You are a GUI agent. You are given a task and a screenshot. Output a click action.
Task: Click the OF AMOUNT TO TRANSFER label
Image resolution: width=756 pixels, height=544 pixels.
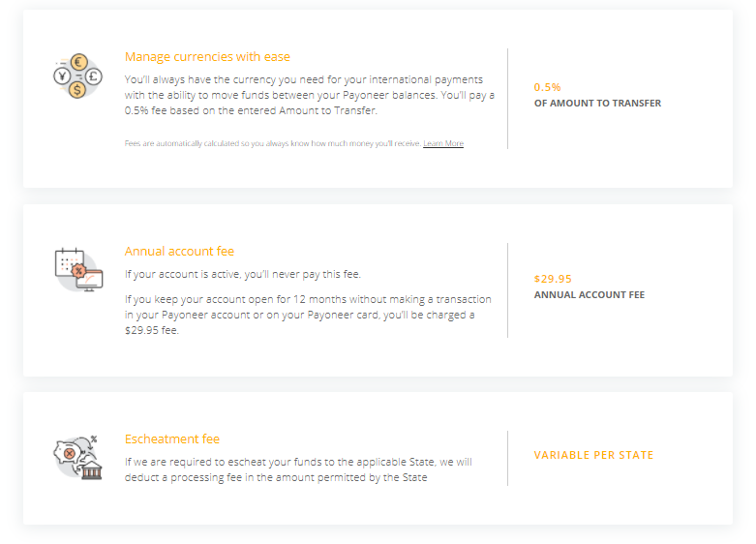(597, 104)
